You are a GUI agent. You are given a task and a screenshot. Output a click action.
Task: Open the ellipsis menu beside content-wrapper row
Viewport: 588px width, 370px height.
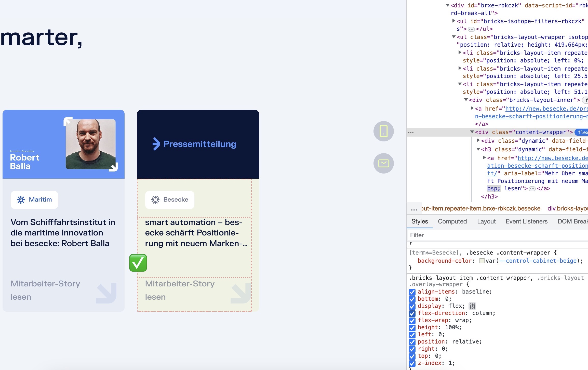[411, 132]
